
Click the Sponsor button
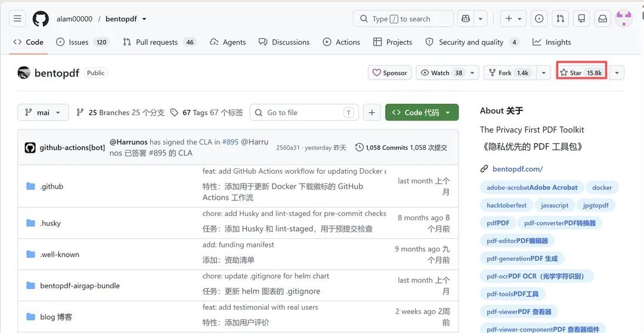[x=389, y=73]
